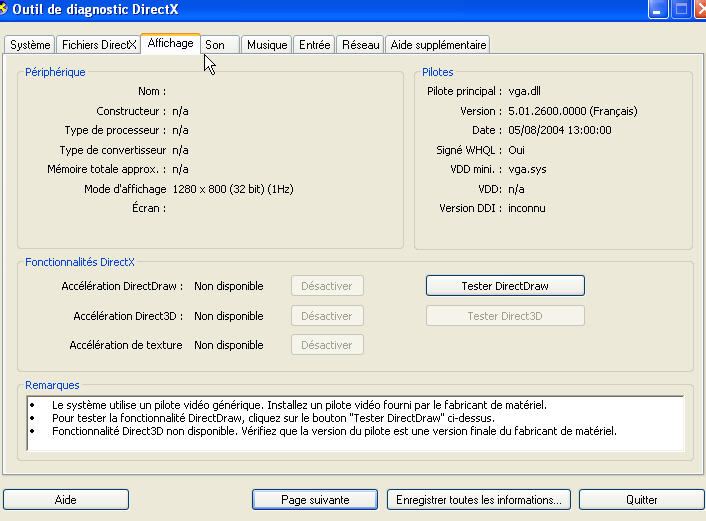The image size is (706, 521).
Task: Click the Mode d'affichage label
Action: point(125,189)
